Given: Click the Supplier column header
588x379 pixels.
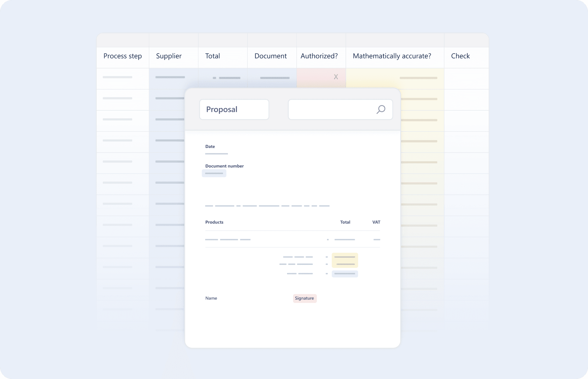Looking at the screenshot, I should (169, 56).
